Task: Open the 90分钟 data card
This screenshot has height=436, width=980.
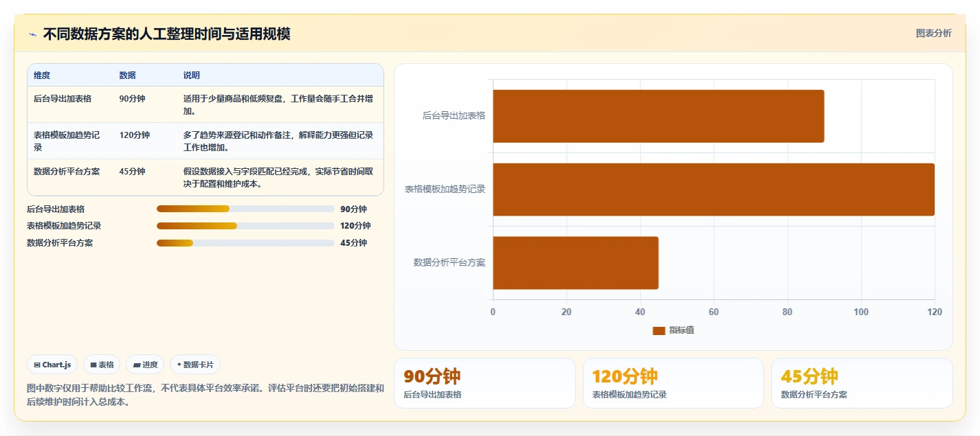Action: [485, 383]
